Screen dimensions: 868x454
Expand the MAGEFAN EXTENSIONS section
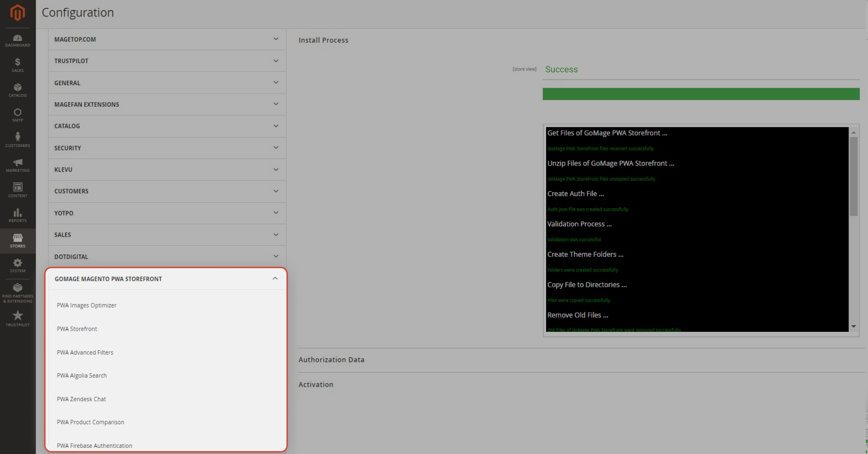[x=167, y=104]
